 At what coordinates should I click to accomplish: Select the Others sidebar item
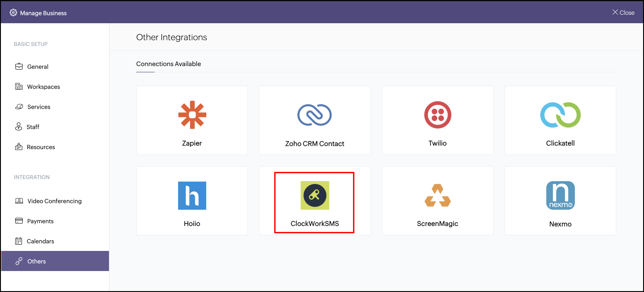point(36,261)
